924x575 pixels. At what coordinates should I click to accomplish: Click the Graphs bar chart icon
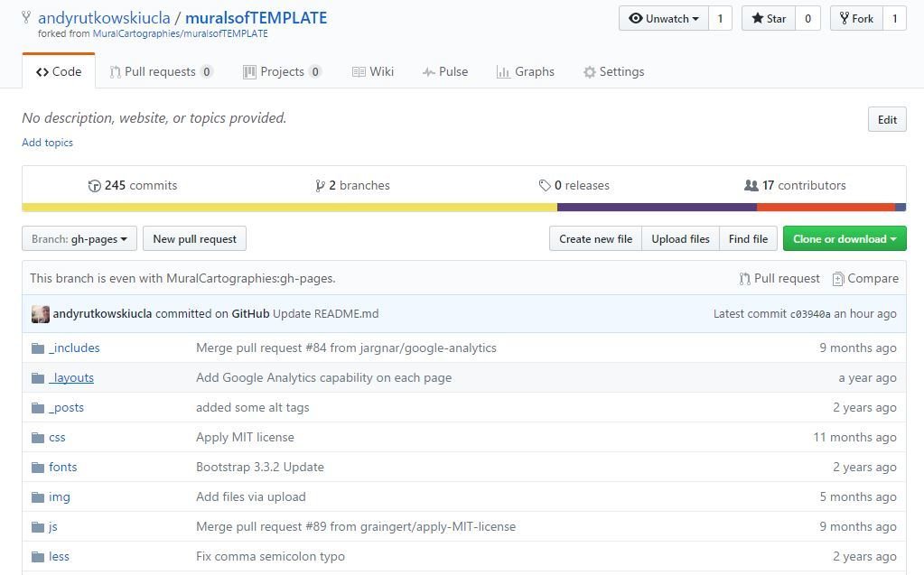(x=503, y=72)
